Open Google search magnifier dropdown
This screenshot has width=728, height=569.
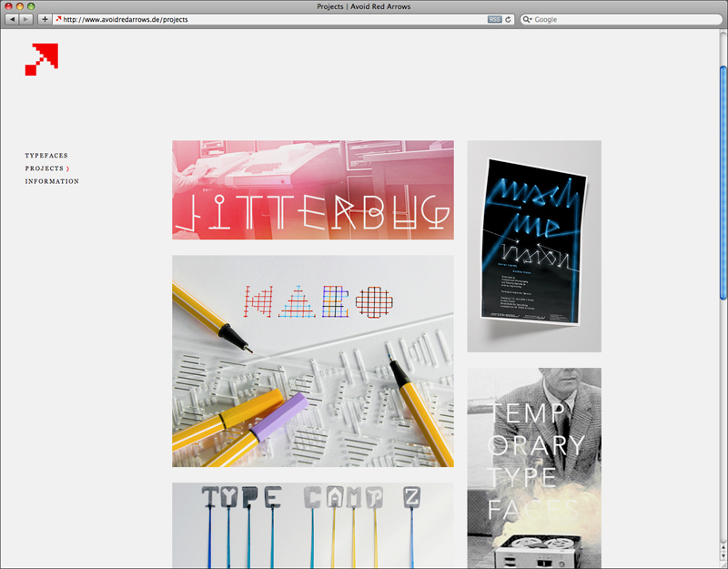click(x=527, y=19)
